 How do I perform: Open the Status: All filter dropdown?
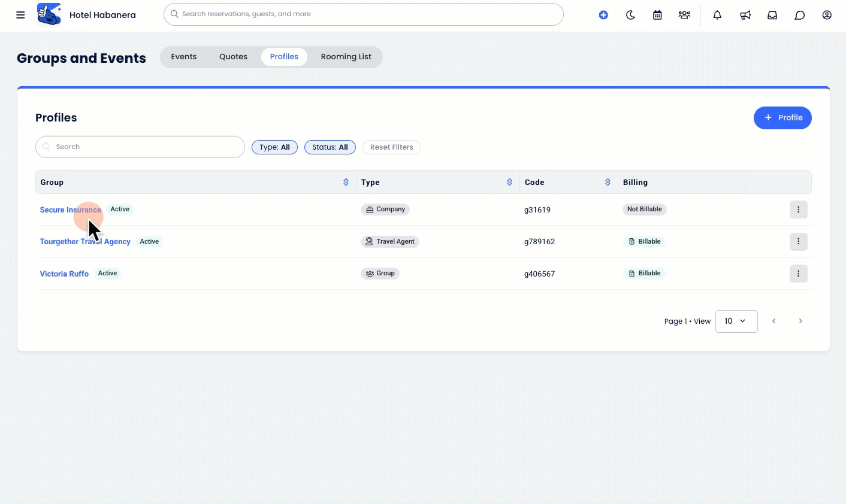pyautogui.click(x=330, y=147)
